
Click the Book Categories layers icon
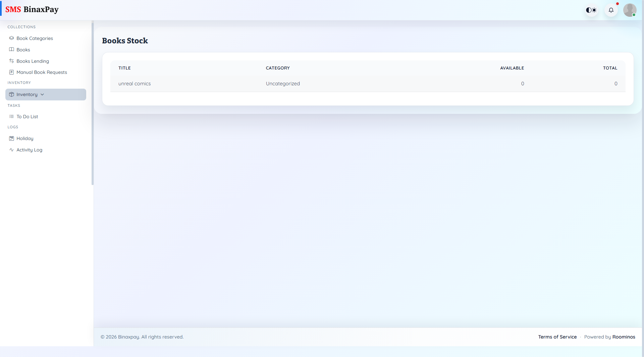[11, 38]
